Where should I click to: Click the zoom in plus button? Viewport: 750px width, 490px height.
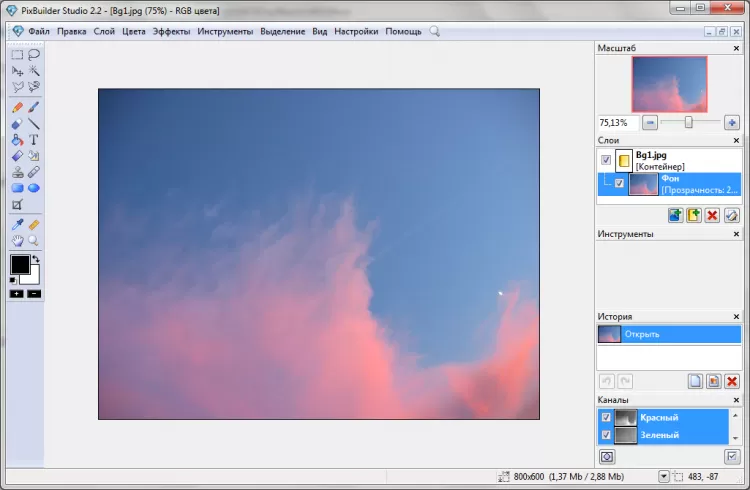click(x=731, y=122)
